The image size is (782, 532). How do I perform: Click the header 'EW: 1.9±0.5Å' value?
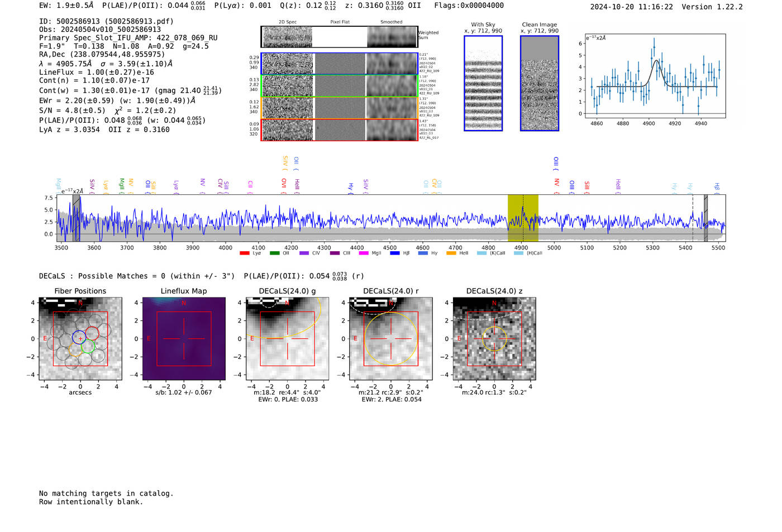pyautogui.click(x=66, y=6)
